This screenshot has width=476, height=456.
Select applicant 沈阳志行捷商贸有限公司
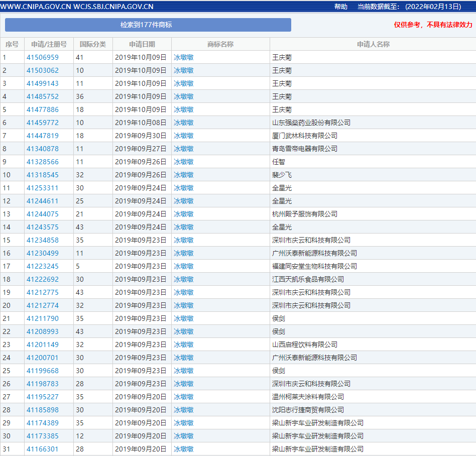308,410
